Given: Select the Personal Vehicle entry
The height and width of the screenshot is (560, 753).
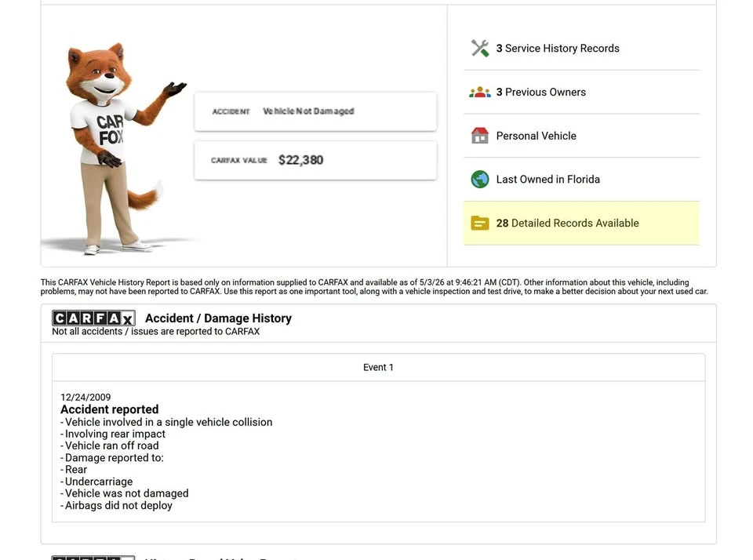Looking at the screenshot, I should [581, 136].
